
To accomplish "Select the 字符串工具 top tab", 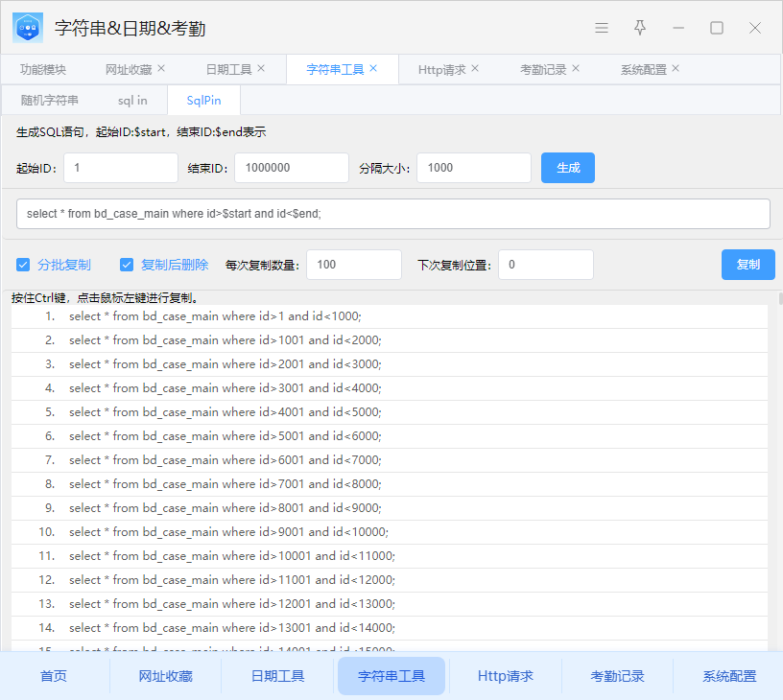I will [335, 69].
